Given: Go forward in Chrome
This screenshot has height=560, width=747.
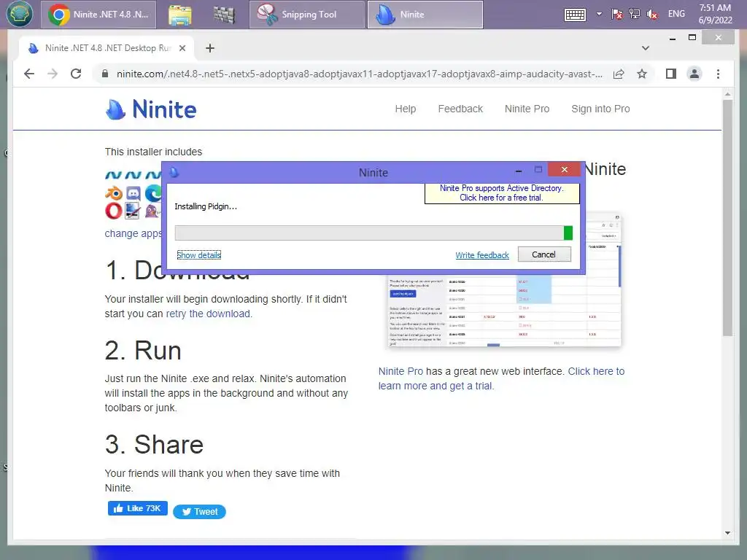Looking at the screenshot, I should (53, 74).
